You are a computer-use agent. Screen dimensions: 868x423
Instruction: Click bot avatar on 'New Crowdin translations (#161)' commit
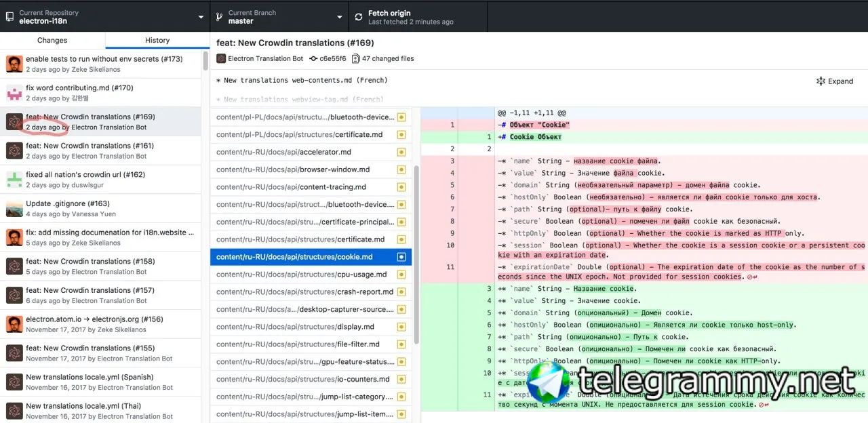pos(14,150)
